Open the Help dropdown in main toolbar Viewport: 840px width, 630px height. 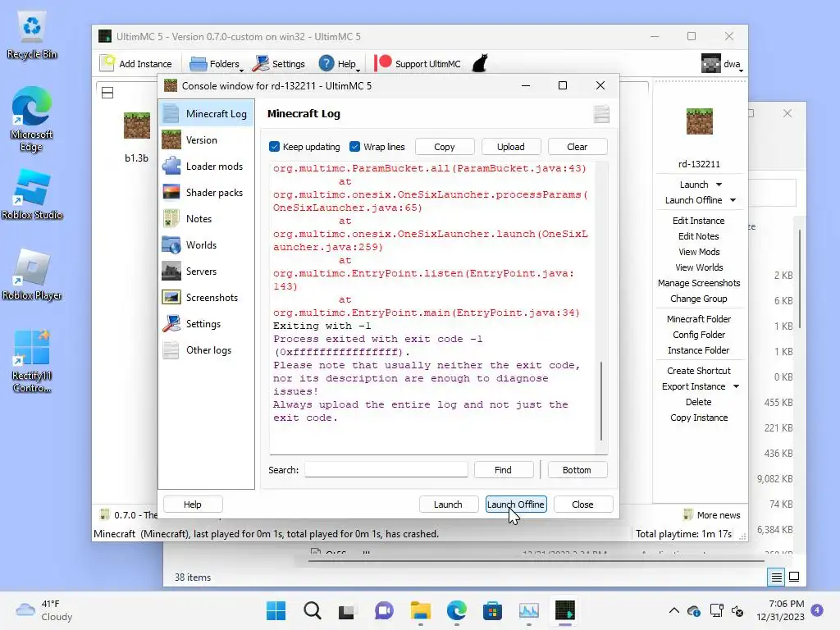click(339, 64)
